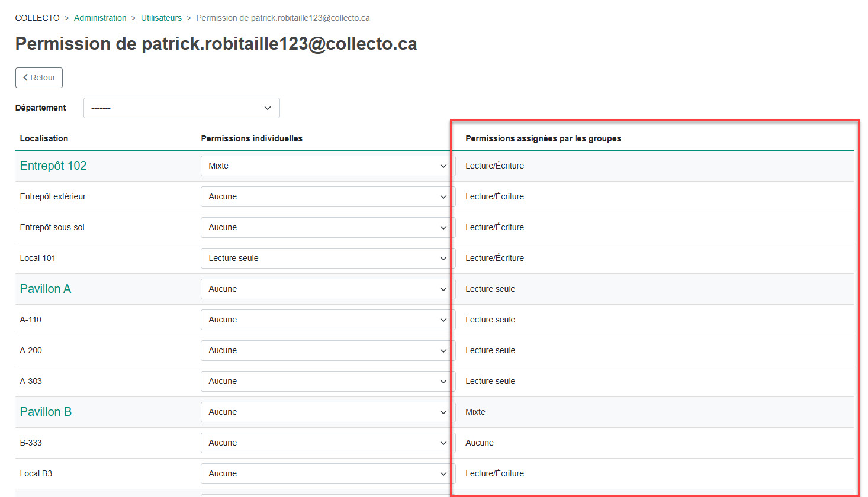Go to Utilisateurs breadcrumb link

tap(161, 18)
